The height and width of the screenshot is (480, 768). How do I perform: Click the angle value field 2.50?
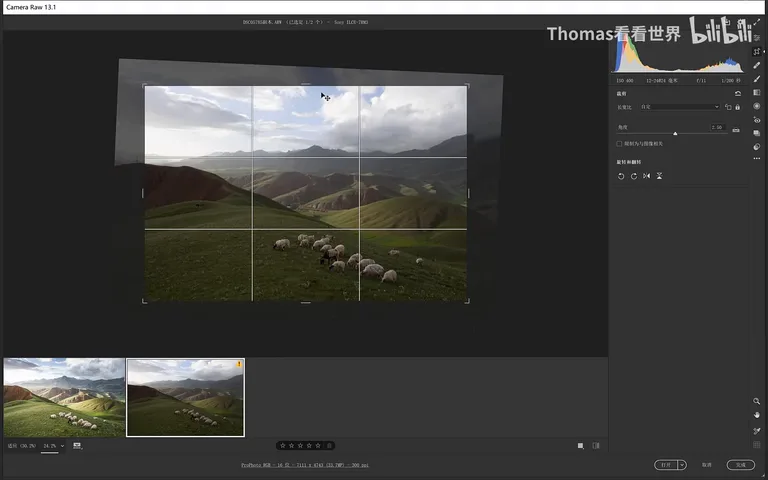[718, 127]
